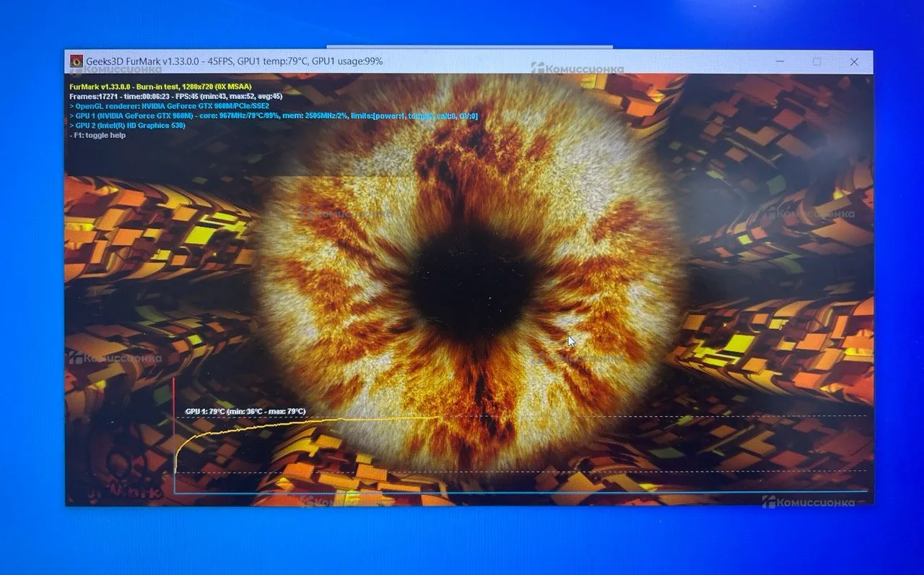924x575 pixels.
Task: Close the FurMark stress test window
Action: tap(854, 62)
